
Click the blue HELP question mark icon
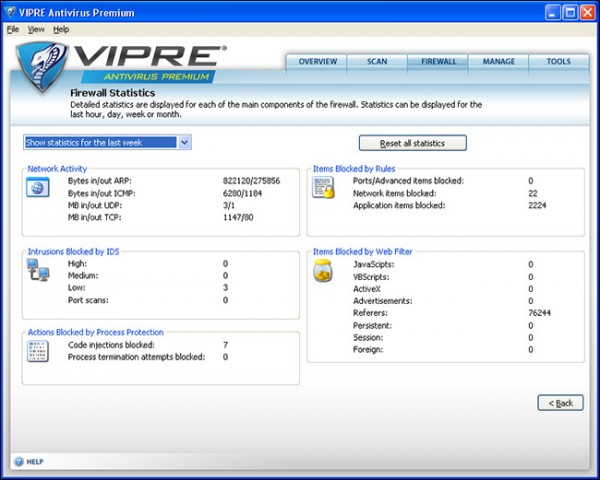[19, 462]
